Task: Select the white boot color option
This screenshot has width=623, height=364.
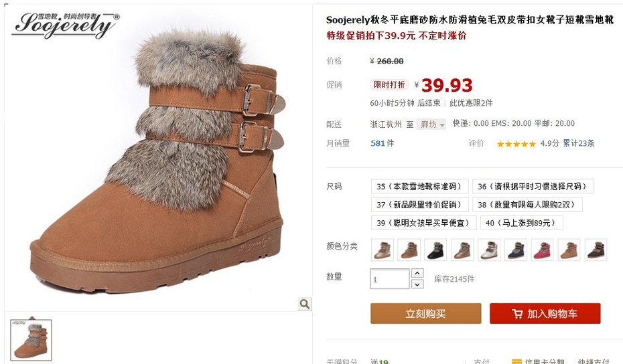Action: point(489,250)
